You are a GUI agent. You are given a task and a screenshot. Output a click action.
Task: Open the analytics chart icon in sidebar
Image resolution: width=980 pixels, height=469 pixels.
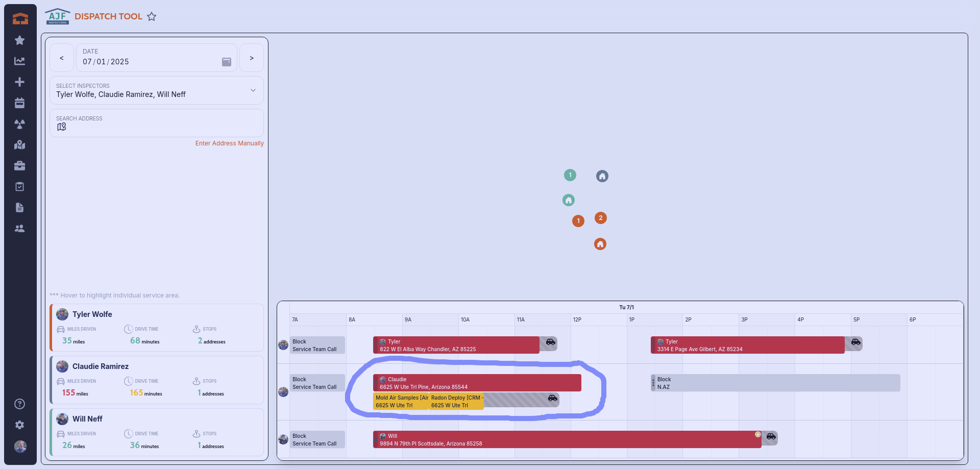20,61
